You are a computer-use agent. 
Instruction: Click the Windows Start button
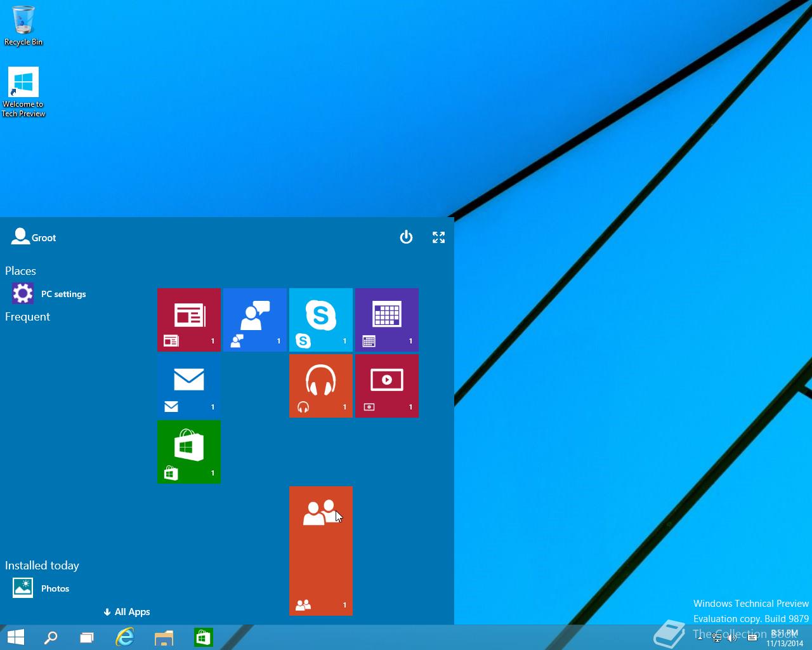(15, 637)
